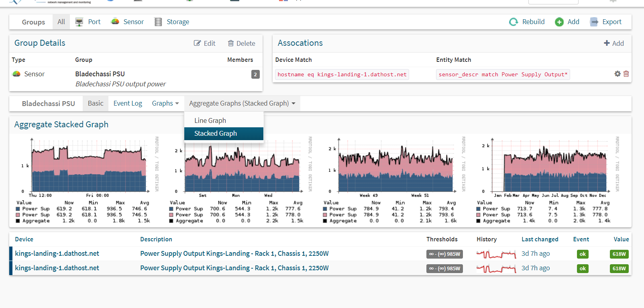The height and width of the screenshot is (308, 644).
Task: Click the plus icon in Associations panel
Action: click(x=607, y=43)
